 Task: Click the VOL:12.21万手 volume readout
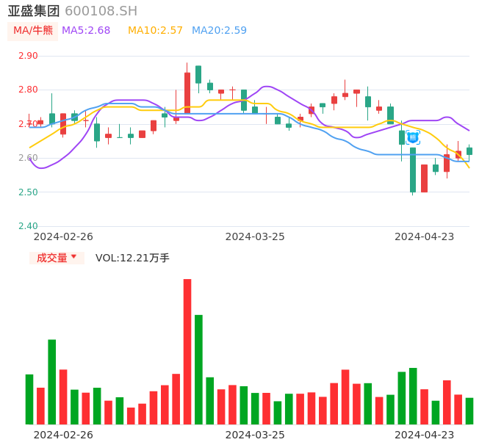pyautogui.click(x=132, y=258)
